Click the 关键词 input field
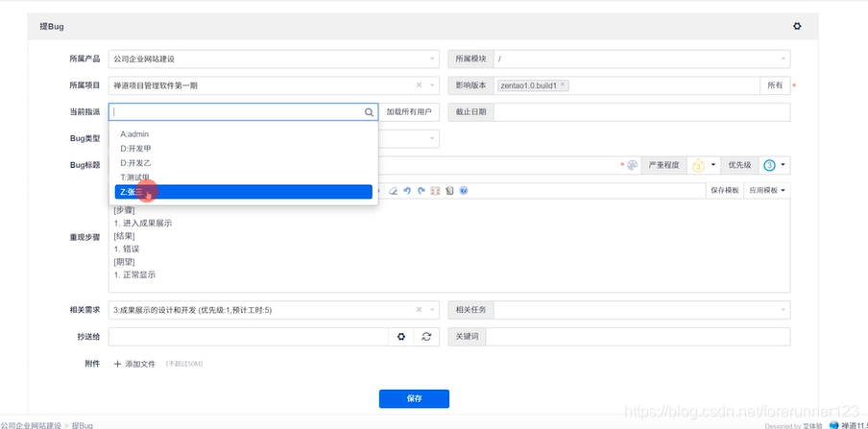 click(x=638, y=337)
